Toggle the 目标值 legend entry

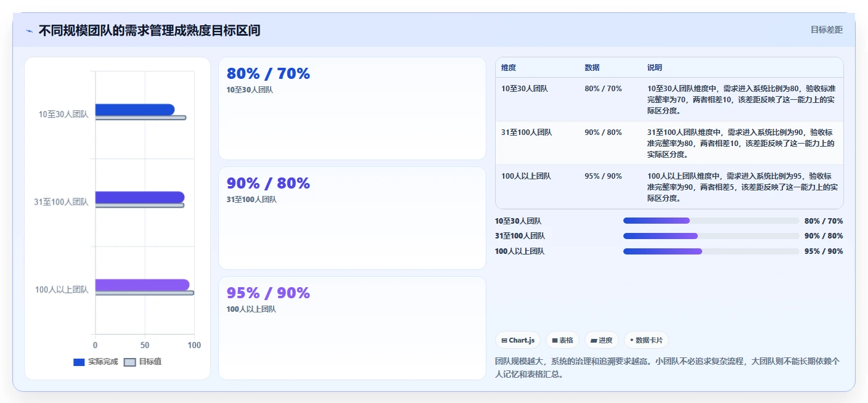click(143, 362)
